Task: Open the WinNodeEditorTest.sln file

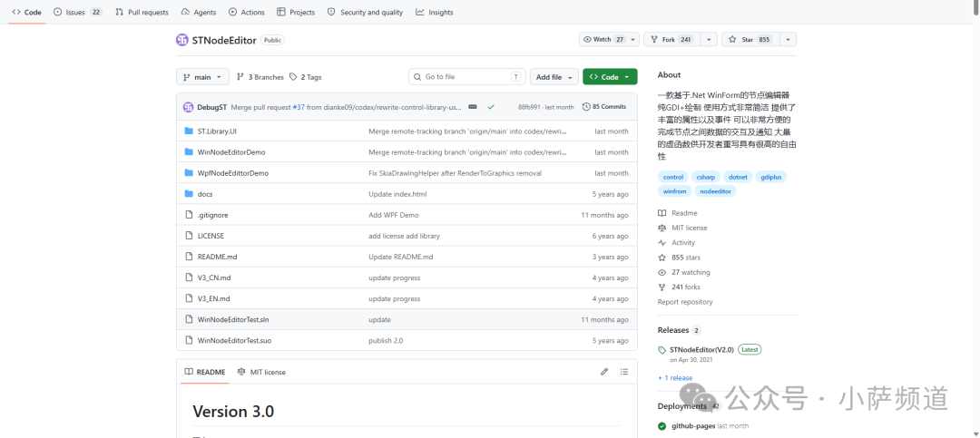Action: tap(233, 319)
